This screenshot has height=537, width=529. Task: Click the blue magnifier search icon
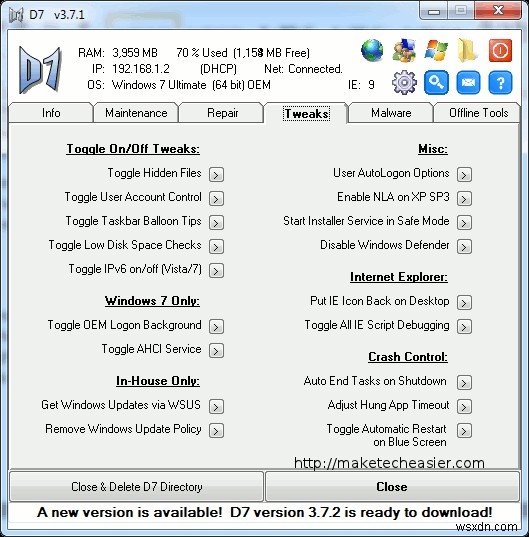coord(436,82)
